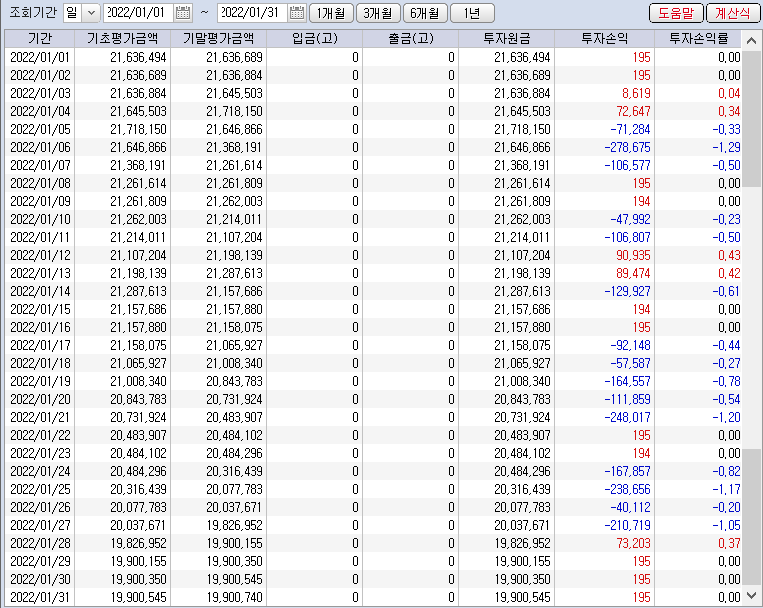This screenshot has height=608, width=763.
Task: Expand the 일 period unit dropdown
Action: click(x=91, y=13)
